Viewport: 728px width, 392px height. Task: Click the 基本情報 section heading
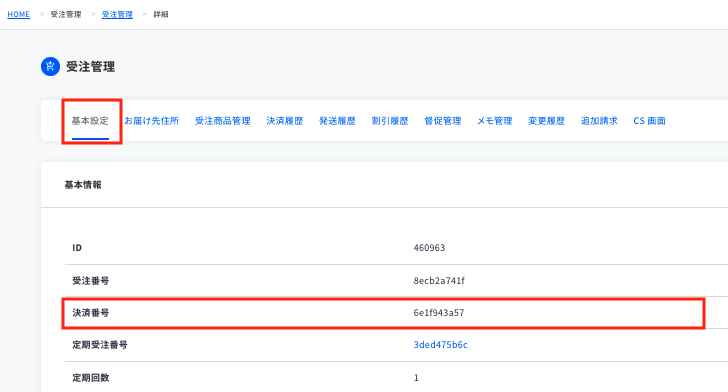(83, 185)
